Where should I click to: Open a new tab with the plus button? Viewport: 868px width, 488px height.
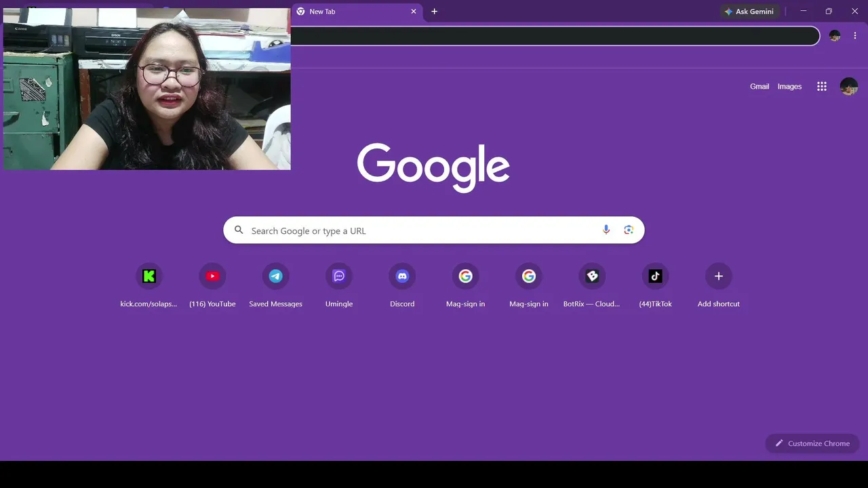point(435,12)
